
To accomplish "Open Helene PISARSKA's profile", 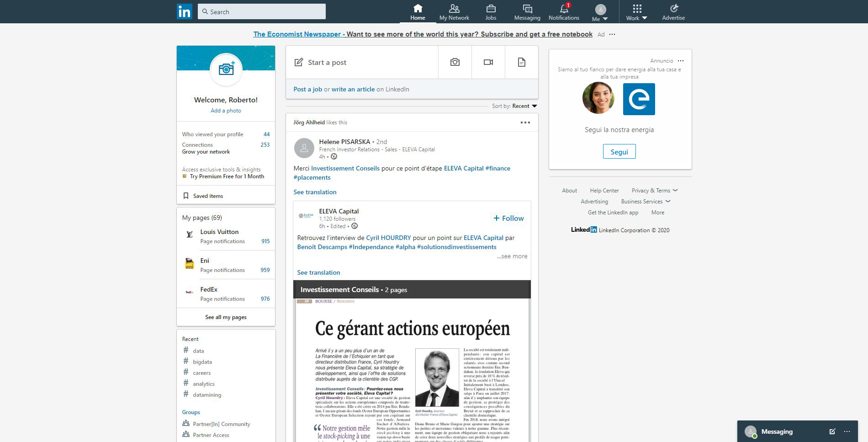I will 344,142.
